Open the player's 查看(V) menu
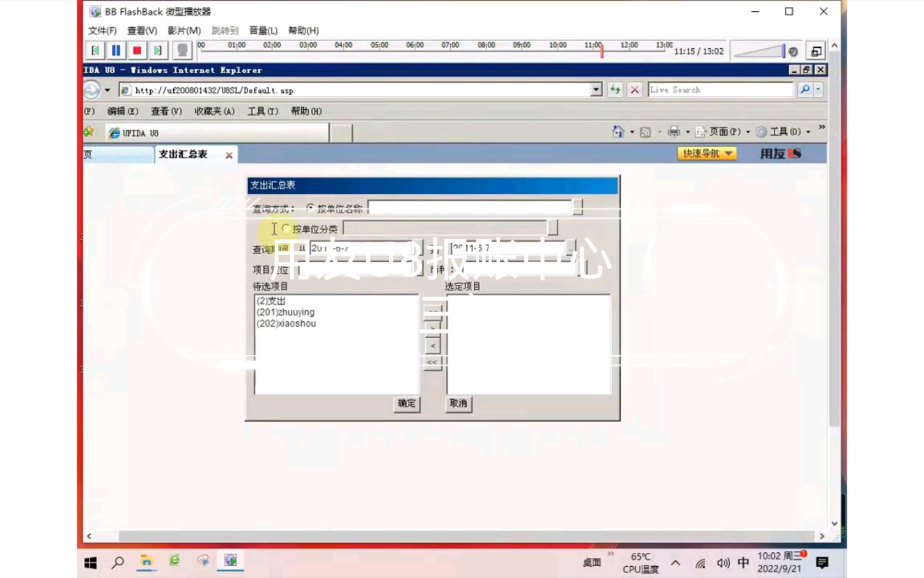924x578 pixels. [x=142, y=31]
